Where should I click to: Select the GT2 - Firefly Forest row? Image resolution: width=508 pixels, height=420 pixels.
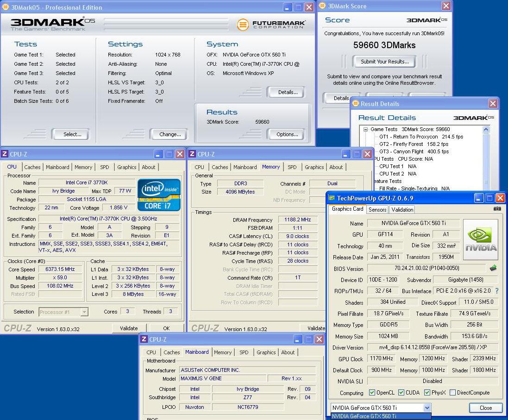coord(414,144)
